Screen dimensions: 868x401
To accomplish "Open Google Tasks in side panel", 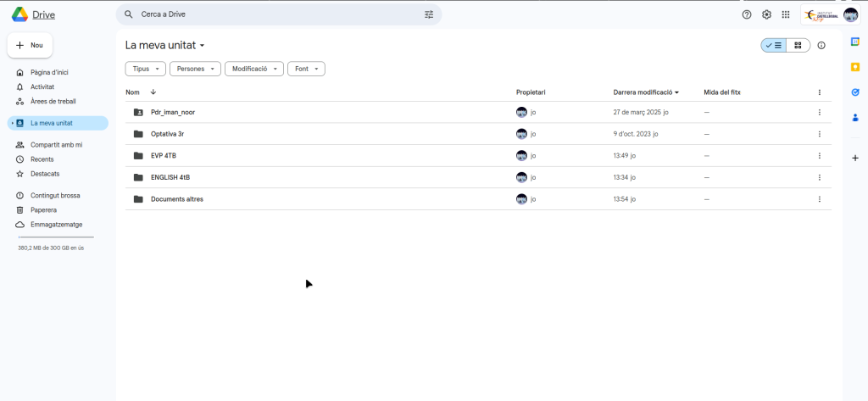I will point(854,92).
